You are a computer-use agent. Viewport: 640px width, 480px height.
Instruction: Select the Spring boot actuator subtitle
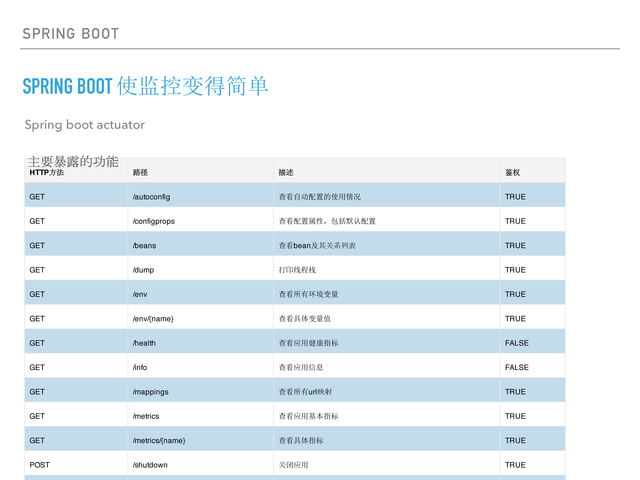coord(84,124)
